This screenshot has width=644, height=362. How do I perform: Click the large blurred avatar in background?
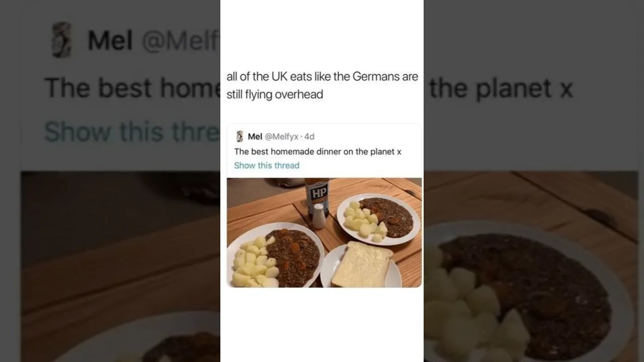[61, 40]
